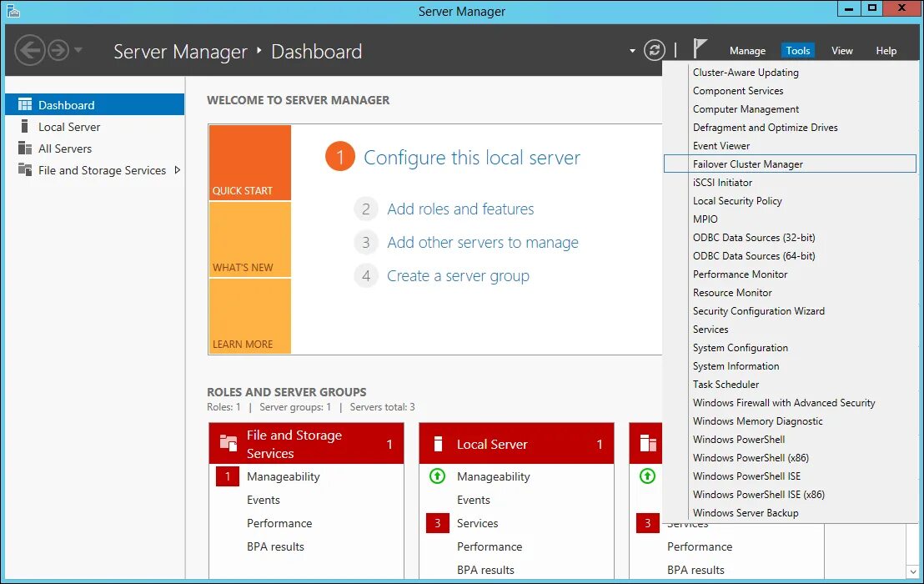Click the Local Server tile header icon
Screen dimensions: 924x584
point(438,444)
